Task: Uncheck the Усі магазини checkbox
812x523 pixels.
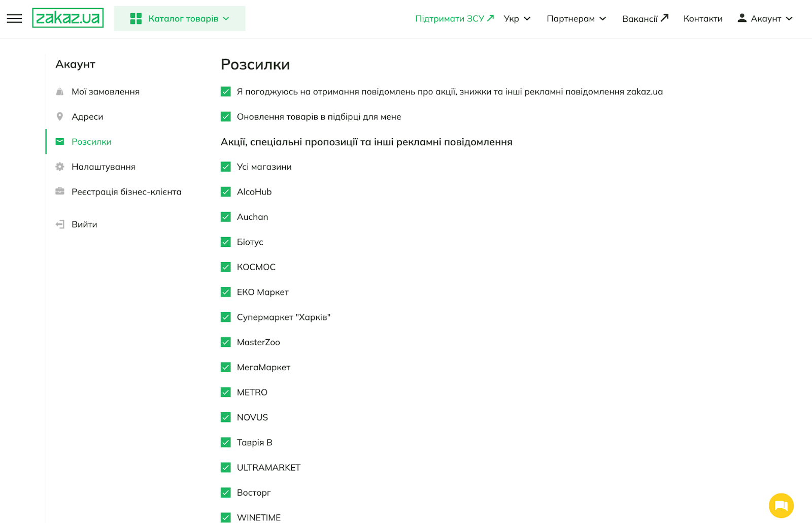Action: [226, 167]
